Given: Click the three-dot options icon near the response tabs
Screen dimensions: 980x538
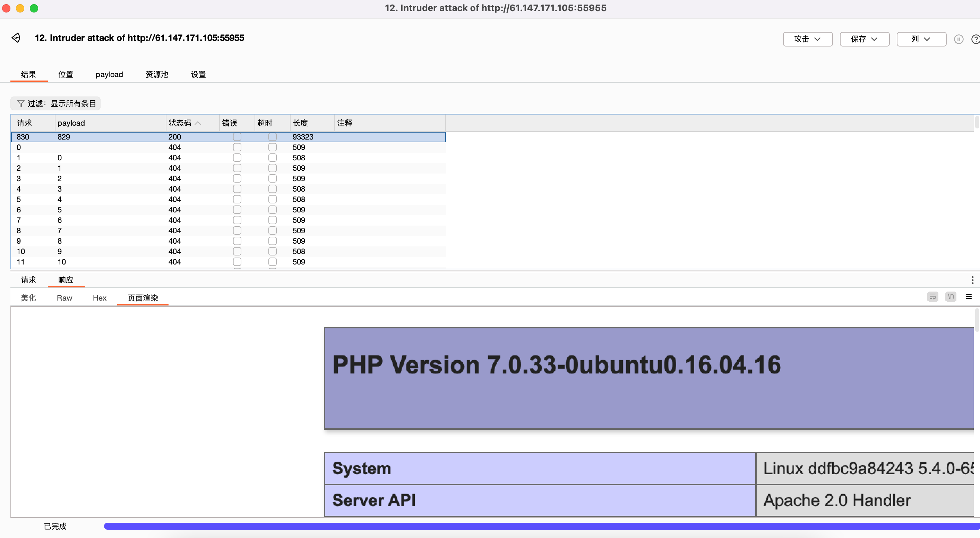Looking at the screenshot, I should pyautogui.click(x=972, y=280).
